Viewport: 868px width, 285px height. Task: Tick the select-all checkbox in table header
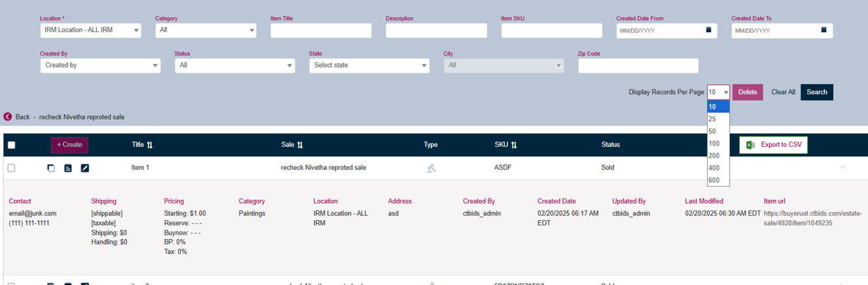(x=11, y=145)
